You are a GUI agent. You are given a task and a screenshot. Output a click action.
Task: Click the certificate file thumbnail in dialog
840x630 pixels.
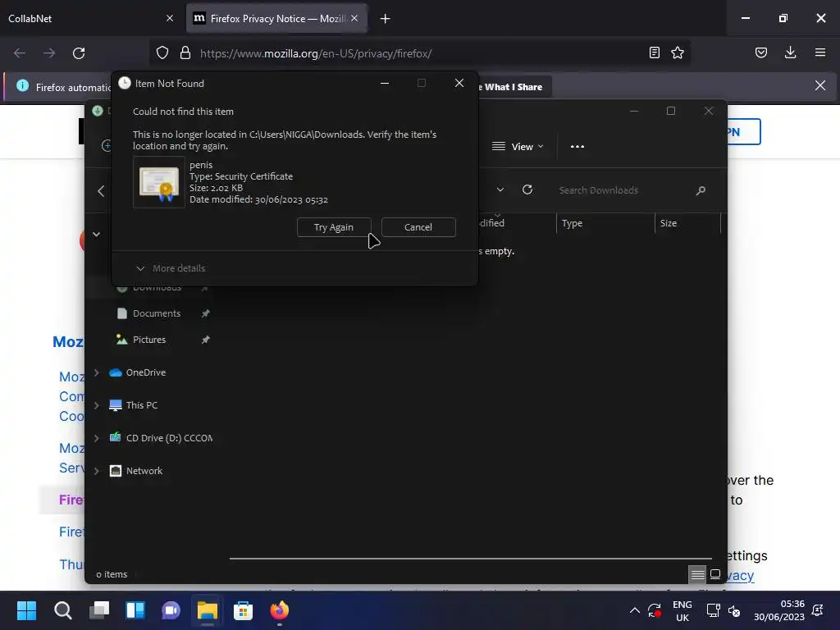pyautogui.click(x=159, y=183)
